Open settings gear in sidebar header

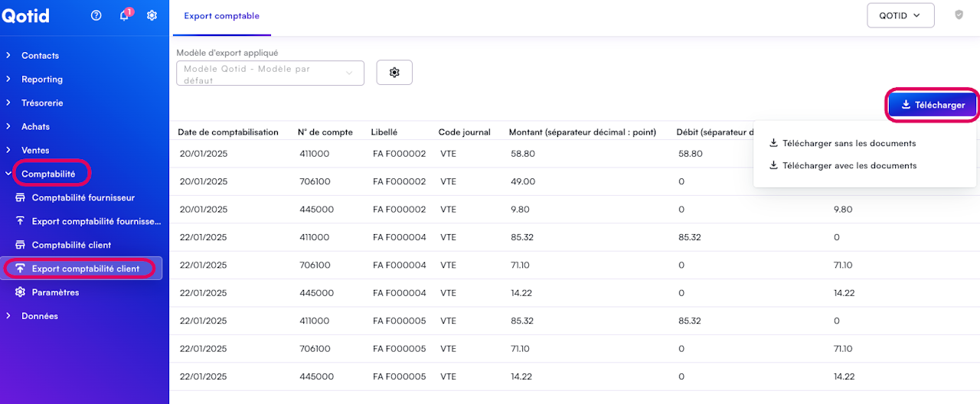click(x=152, y=15)
